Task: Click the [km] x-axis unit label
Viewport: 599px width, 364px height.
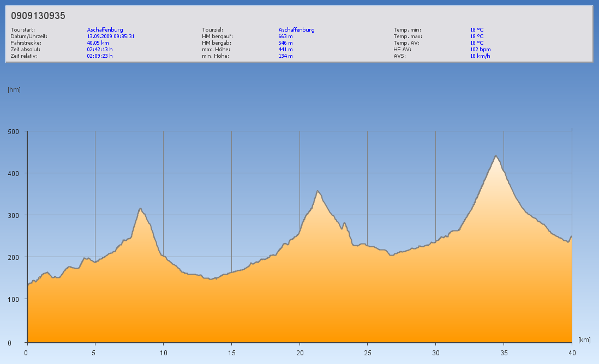Action: 584,340
